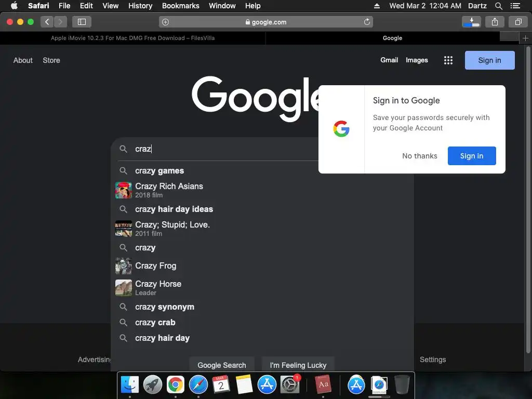Viewport: 532px width, 399px height.
Task: Open Notification Center list icon
Action: [515, 6]
